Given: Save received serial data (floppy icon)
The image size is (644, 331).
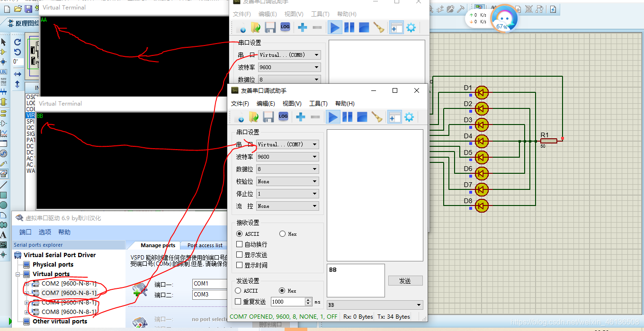Looking at the screenshot, I should 268,116.
